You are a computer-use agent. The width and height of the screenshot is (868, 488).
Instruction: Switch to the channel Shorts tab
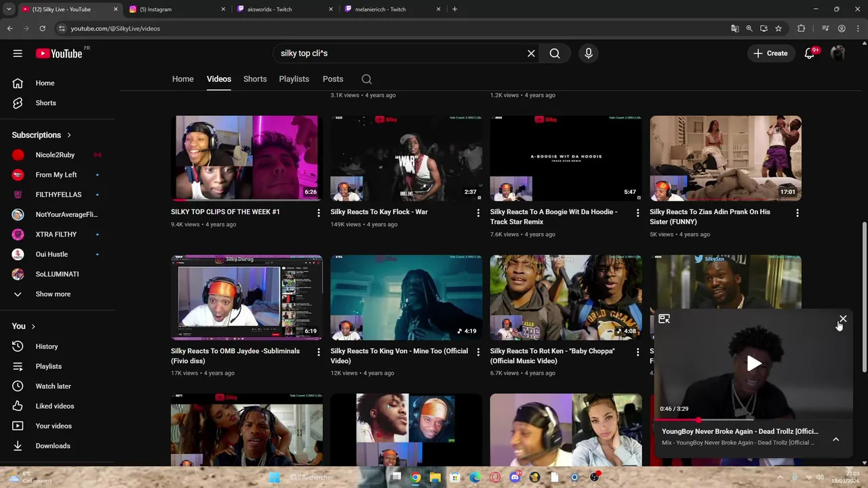(255, 79)
